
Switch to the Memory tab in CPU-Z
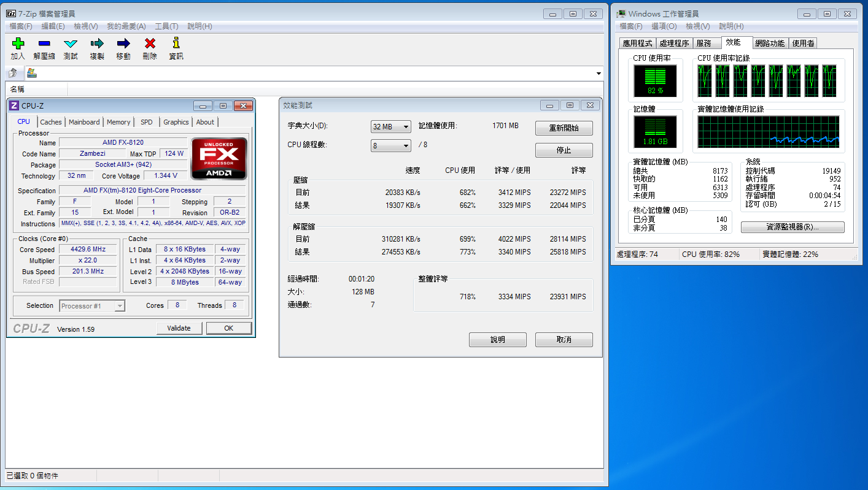pos(118,122)
